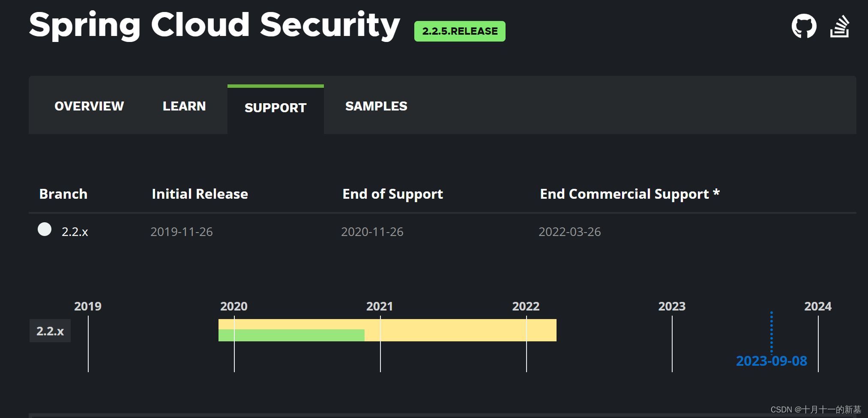Click the Initial Release column header
The image size is (868, 418).
point(199,194)
